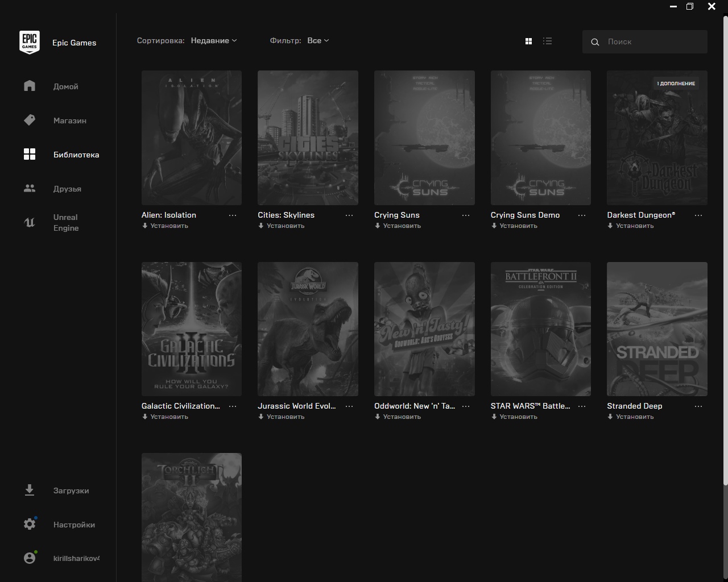Click the Stranded Deep title text
Screen dimensions: 728x582
[x=635, y=406]
